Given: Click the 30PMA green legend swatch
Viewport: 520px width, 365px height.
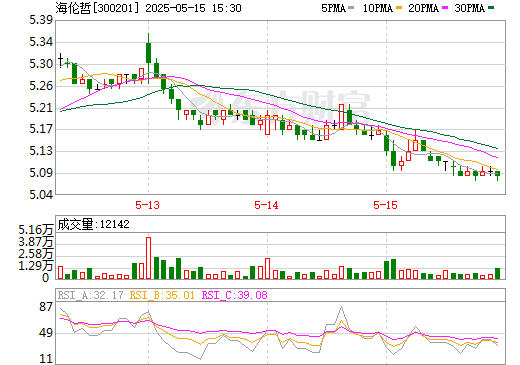Looking at the screenshot, I should tap(491, 7).
